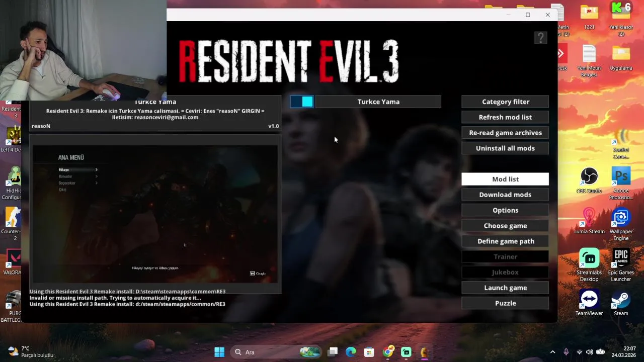This screenshot has height=362, width=644.
Task: Open the Options section
Action: 505,210
